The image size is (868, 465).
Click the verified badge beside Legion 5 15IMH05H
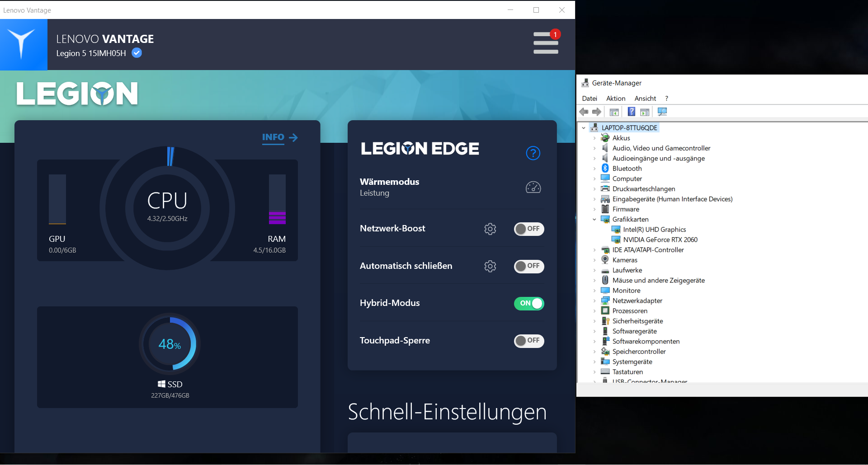click(137, 53)
